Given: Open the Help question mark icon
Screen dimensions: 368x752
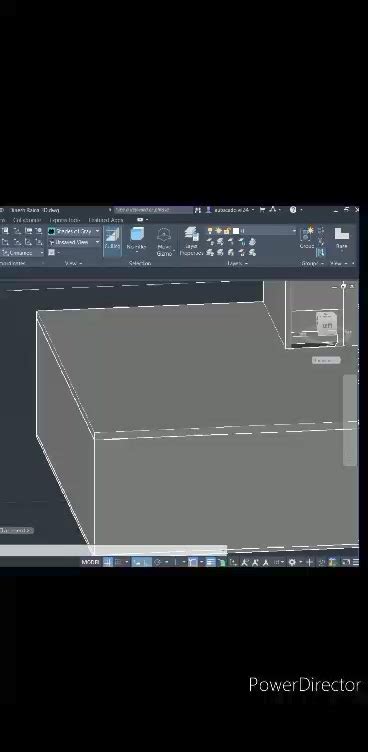Looking at the screenshot, I should click(293, 210).
